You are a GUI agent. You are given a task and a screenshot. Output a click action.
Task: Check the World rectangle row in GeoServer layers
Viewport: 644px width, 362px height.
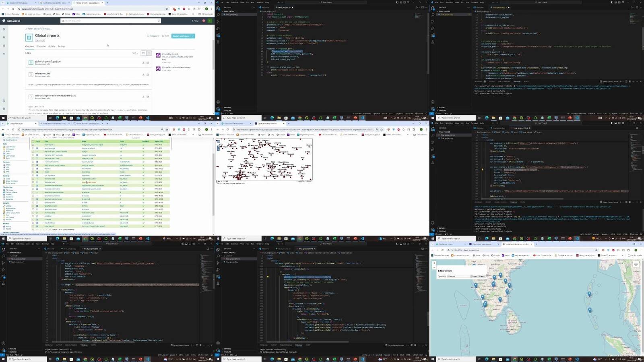coord(33,148)
